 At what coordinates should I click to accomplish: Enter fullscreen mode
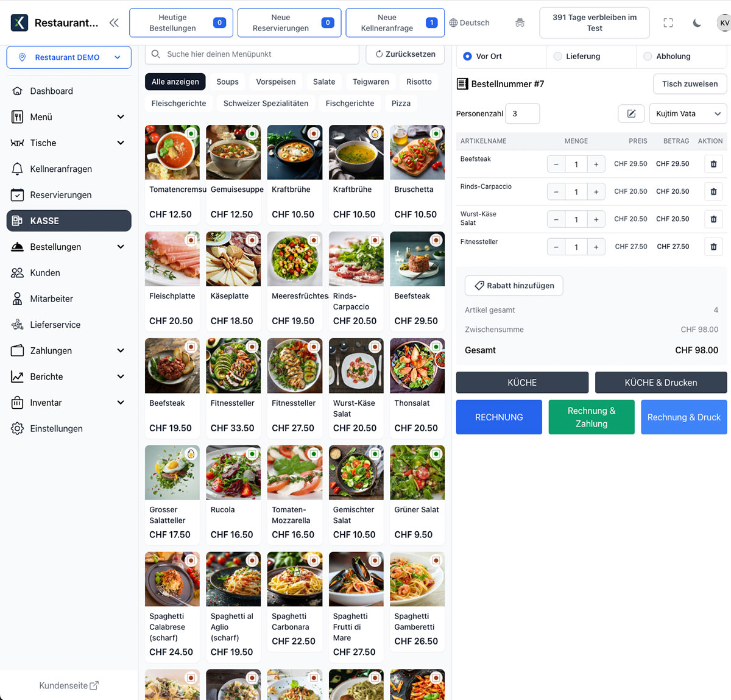tap(668, 23)
